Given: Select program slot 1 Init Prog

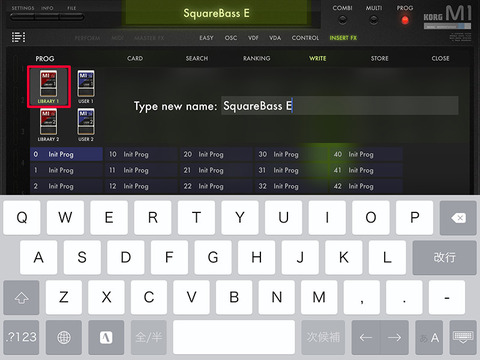Looking at the screenshot, I should (66, 170).
